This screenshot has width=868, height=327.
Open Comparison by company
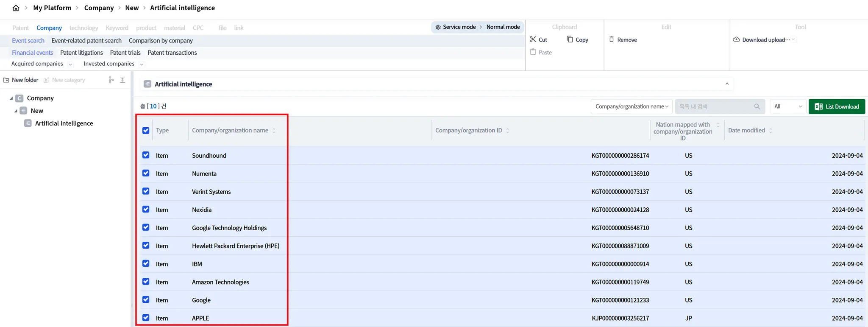[x=161, y=41]
